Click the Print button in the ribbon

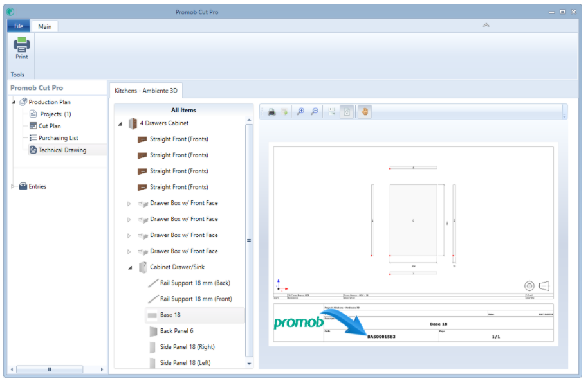coord(21,49)
